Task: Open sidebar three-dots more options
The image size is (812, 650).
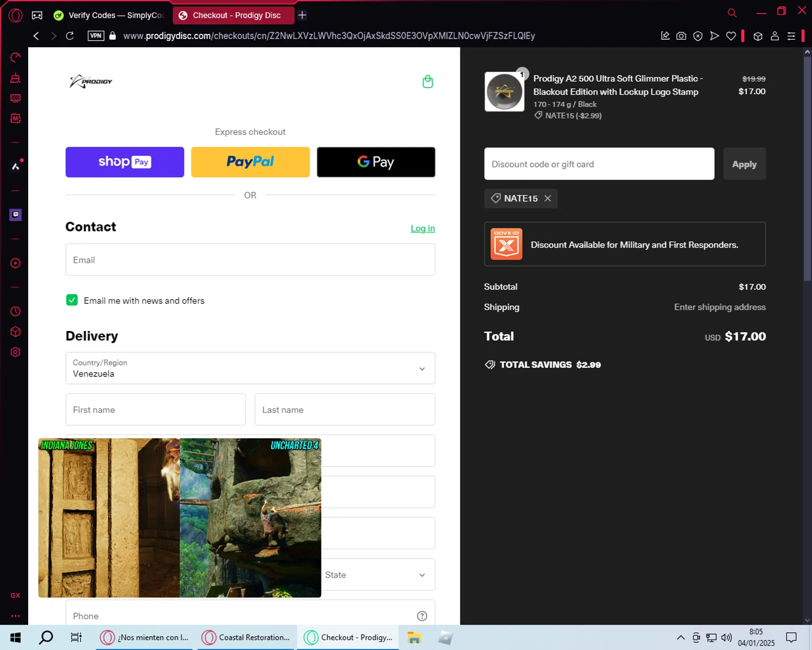Action: point(15,616)
